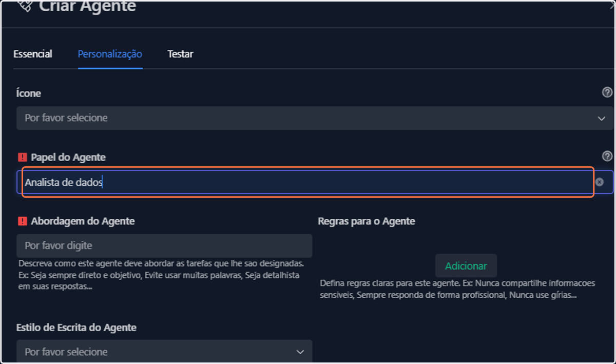Click the Criar Agente header icon
This screenshot has width=616, height=364.
[x=24, y=6]
